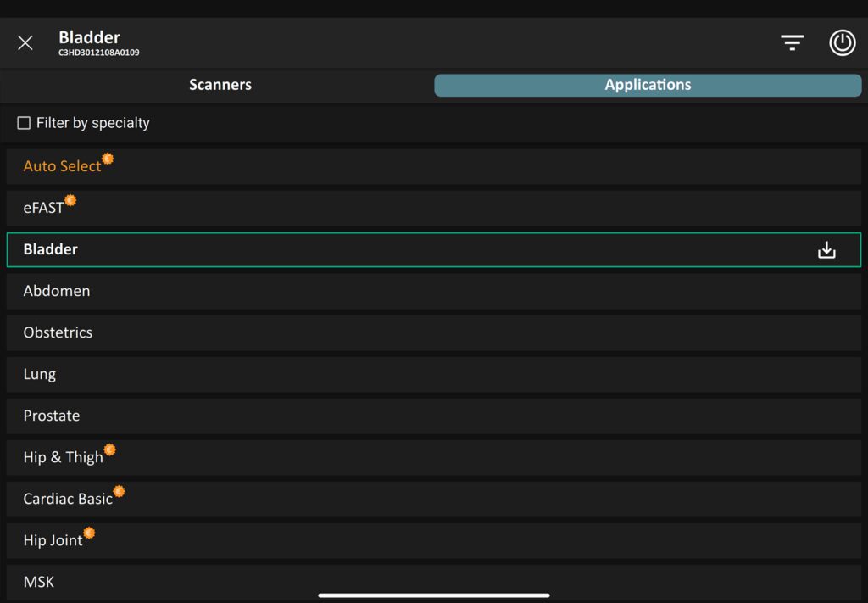Image resolution: width=868 pixels, height=603 pixels.
Task: Choose the Auto Select application
Action: [x=62, y=167]
